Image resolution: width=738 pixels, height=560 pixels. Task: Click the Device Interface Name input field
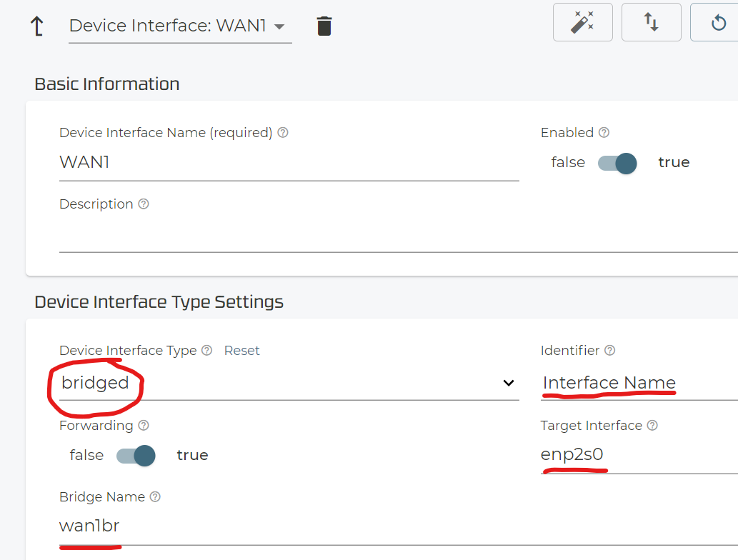(289, 163)
